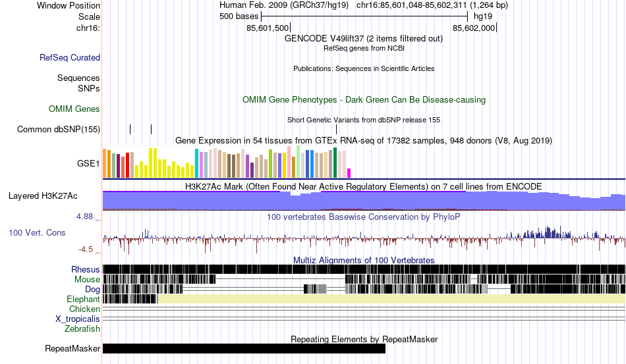Click the 'RefSeq genes from NCBI' title
The height and width of the screenshot is (364, 626).
click(364, 48)
